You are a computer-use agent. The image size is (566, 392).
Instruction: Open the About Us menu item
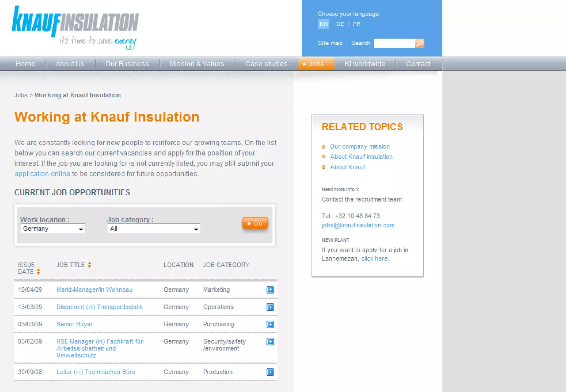pos(70,64)
